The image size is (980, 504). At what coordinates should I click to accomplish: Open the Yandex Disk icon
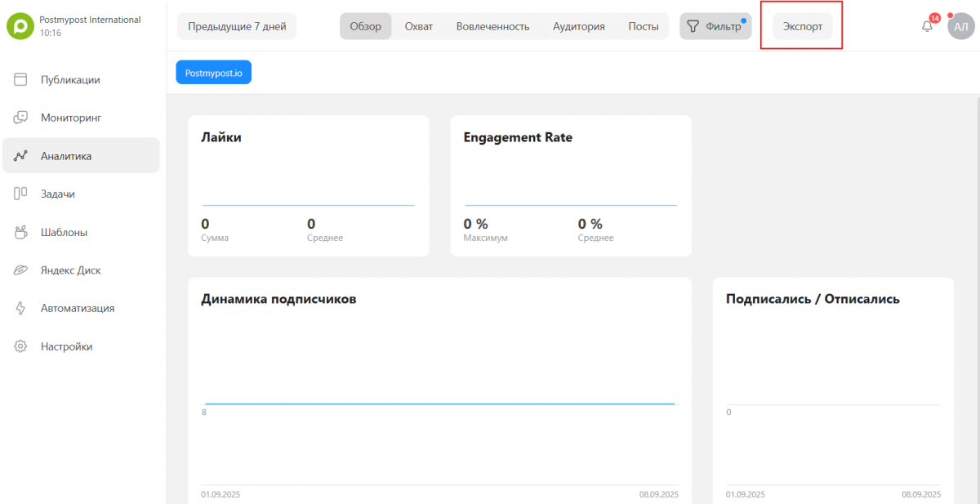21,270
